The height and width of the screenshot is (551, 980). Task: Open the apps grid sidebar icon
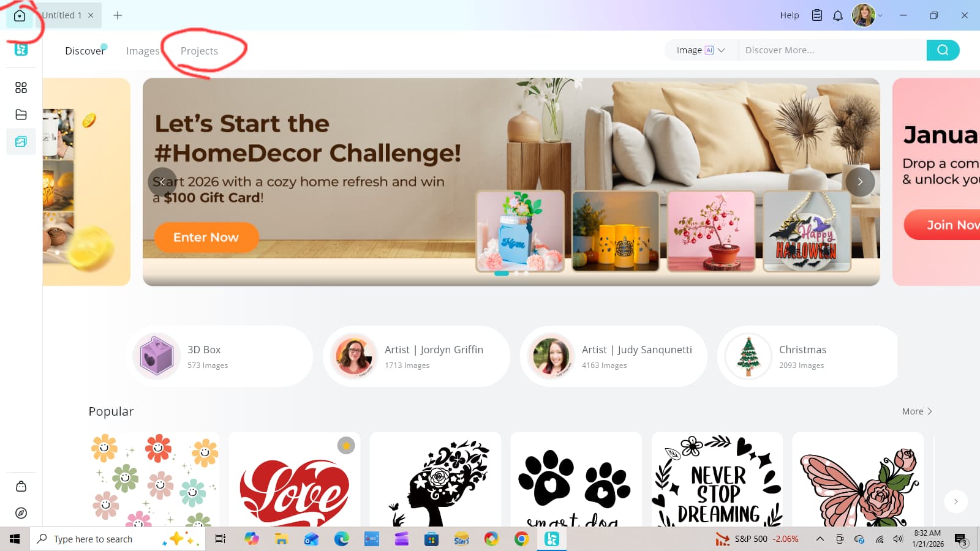click(21, 88)
